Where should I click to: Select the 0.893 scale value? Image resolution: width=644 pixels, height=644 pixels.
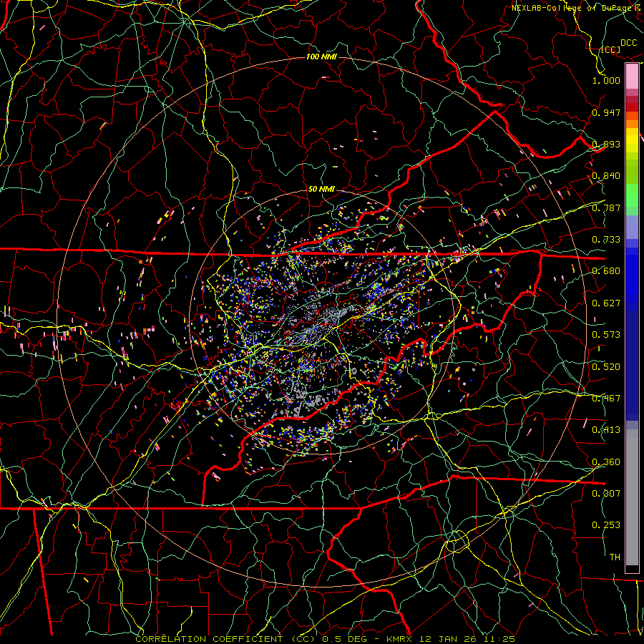coord(606,144)
